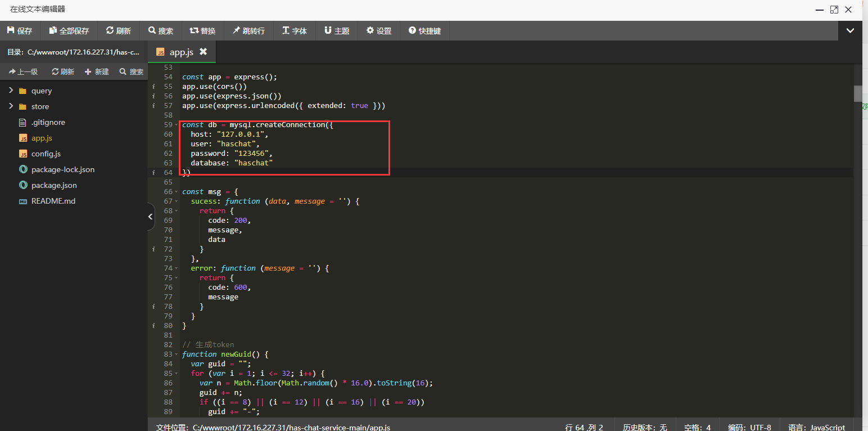Collapse the toolbar with the chevron-down button
Image resolution: width=868 pixels, height=431 pixels.
850,31
